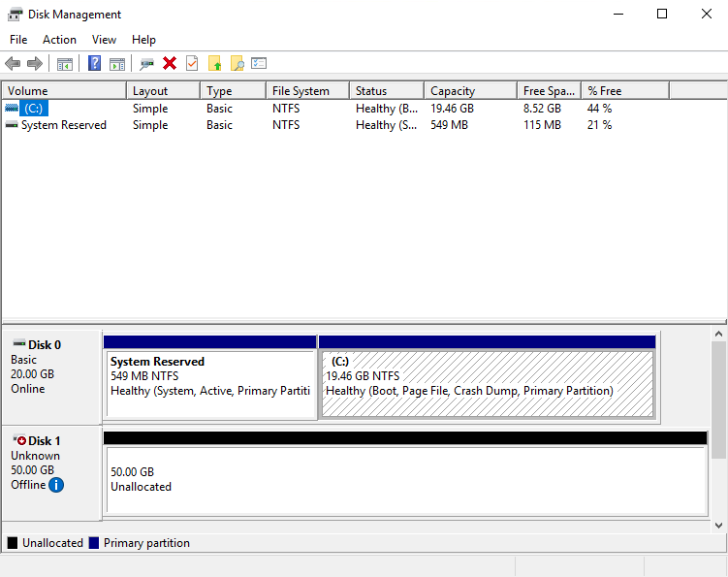Viewport: 728px width, 577px height.
Task: Click the magnifier search toolbar icon
Action: (237, 63)
